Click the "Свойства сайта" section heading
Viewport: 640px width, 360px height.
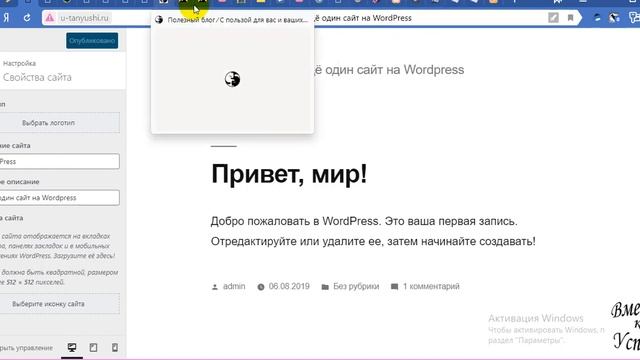pos(37,77)
